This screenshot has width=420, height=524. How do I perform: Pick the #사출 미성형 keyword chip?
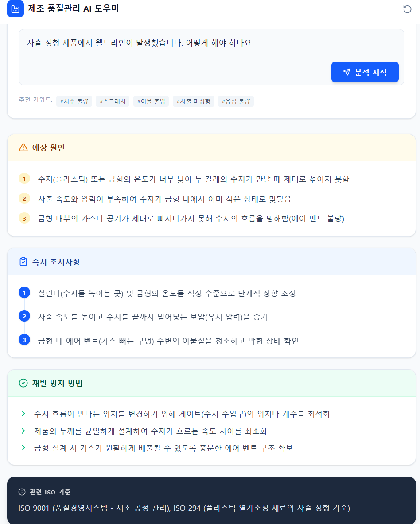point(194,101)
